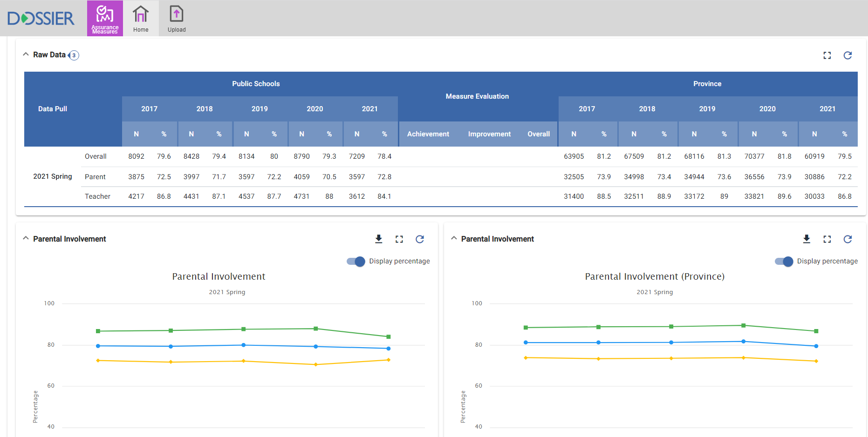Download the Province Parental Involvement chart
The height and width of the screenshot is (437, 868).
click(x=806, y=239)
